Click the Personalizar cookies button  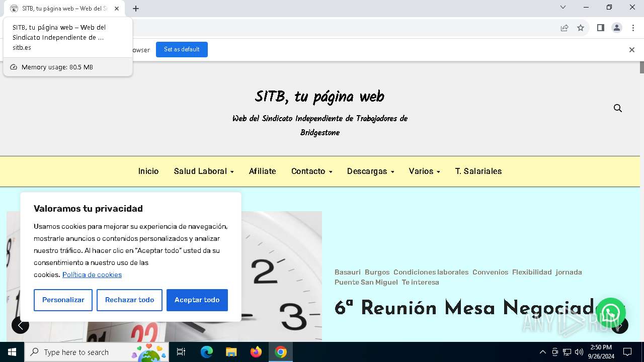coord(63,300)
